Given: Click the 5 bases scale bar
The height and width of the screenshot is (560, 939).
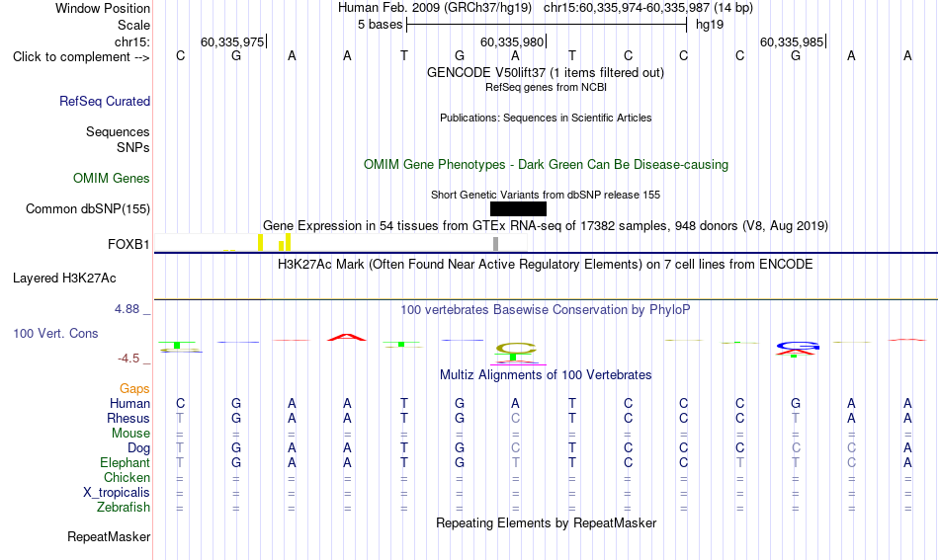Looking at the screenshot, I should click(547, 25).
